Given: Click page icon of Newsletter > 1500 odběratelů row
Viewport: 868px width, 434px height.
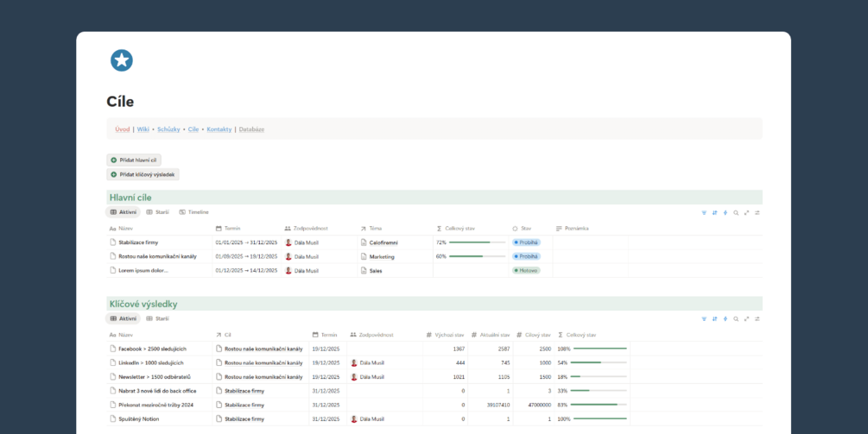Looking at the screenshot, I should (113, 377).
